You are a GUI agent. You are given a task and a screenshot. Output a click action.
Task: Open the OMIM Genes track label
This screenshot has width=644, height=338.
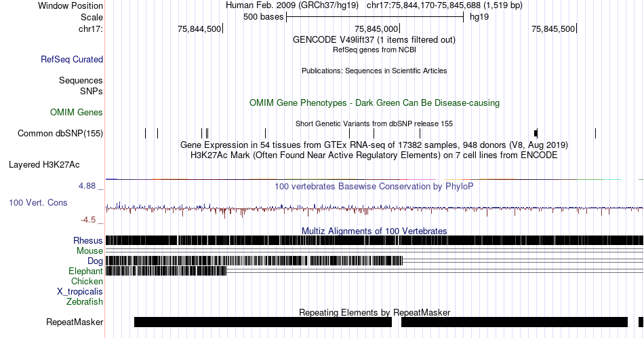pyautogui.click(x=77, y=112)
